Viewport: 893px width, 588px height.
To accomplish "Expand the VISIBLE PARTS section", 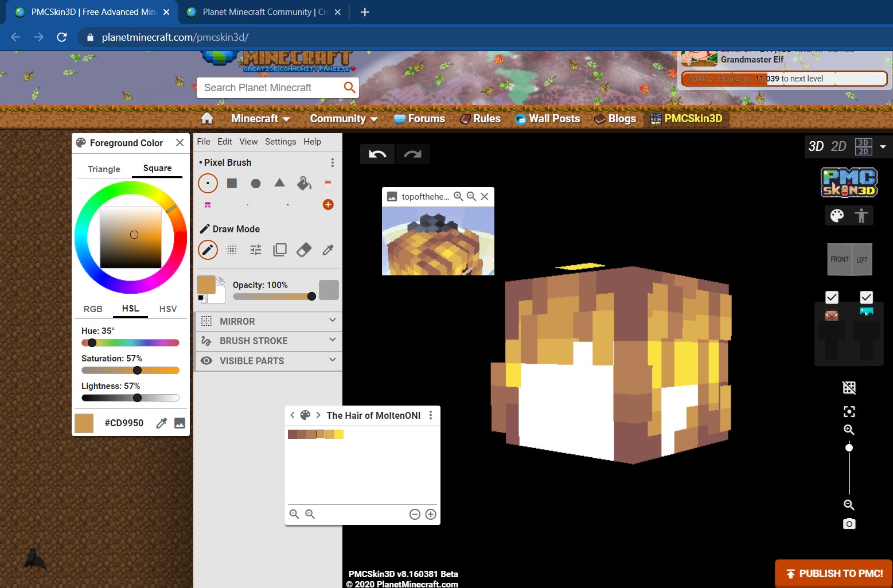I will pos(268,361).
